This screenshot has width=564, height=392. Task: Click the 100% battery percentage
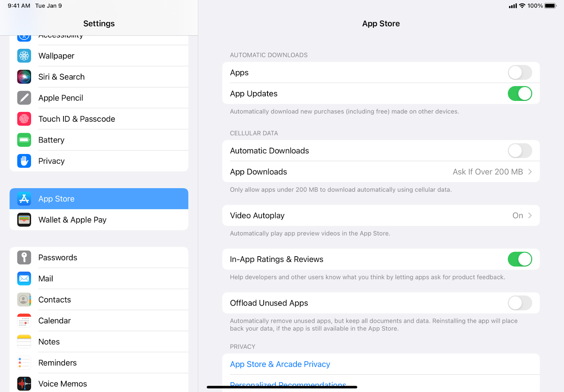[x=535, y=6]
